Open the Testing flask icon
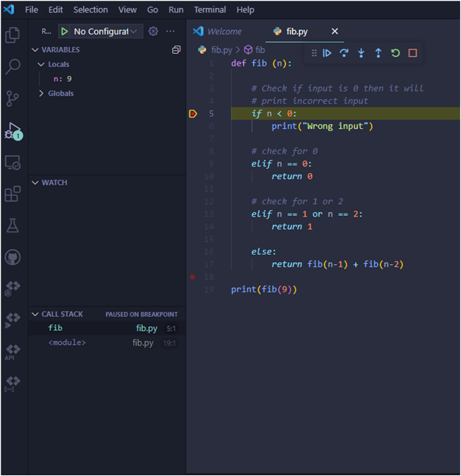Viewport: 461px width, 476px height. [x=13, y=225]
